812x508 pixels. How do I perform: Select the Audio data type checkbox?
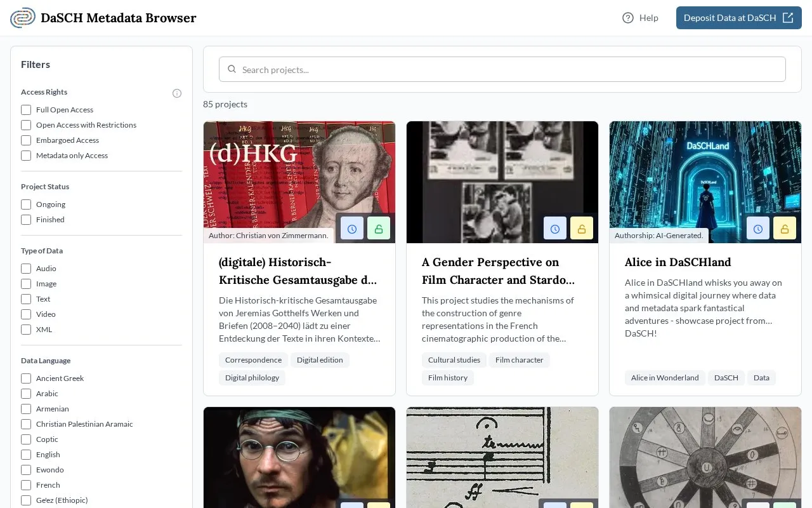click(x=26, y=269)
